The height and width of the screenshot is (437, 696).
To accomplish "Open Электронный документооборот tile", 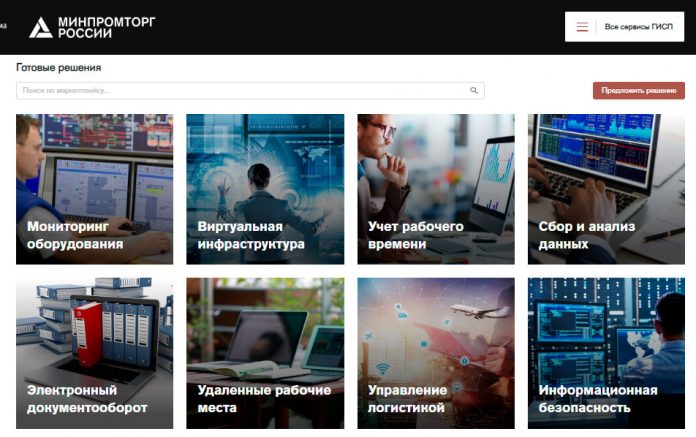I will [x=95, y=353].
